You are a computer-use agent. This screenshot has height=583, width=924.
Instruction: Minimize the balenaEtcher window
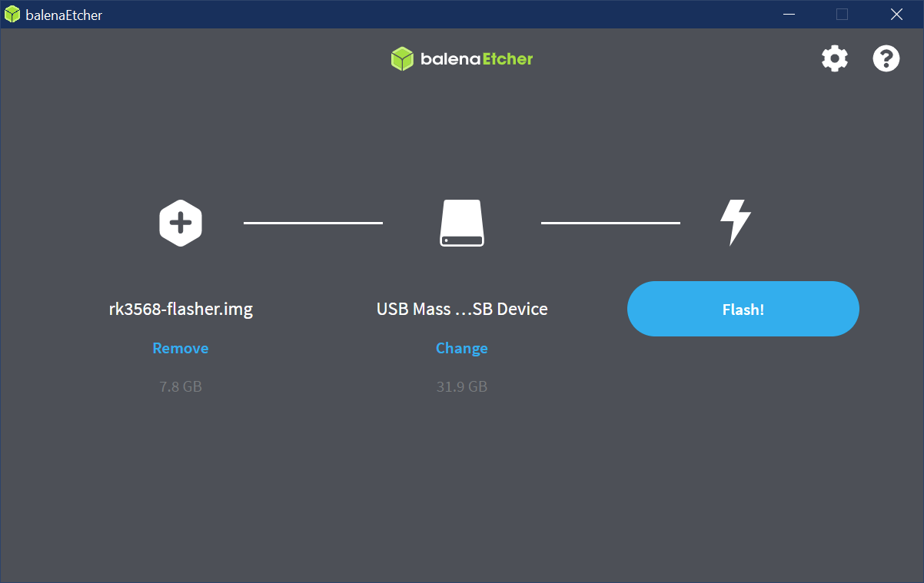pyautogui.click(x=789, y=14)
